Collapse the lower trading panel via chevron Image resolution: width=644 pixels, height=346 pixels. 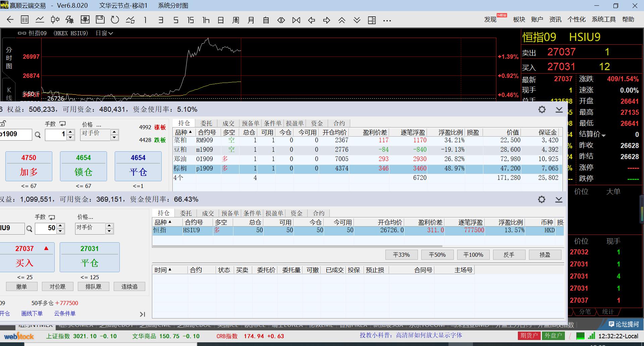point(558,200)
